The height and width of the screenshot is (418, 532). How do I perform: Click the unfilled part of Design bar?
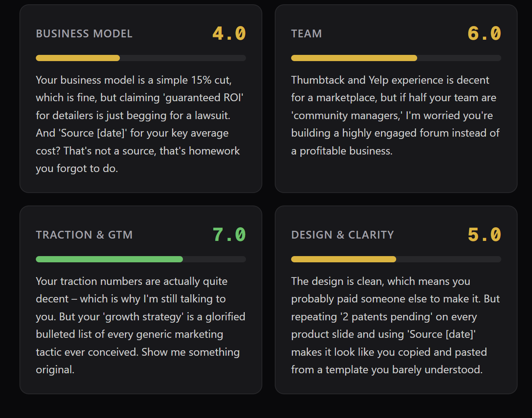coord(449,259)
